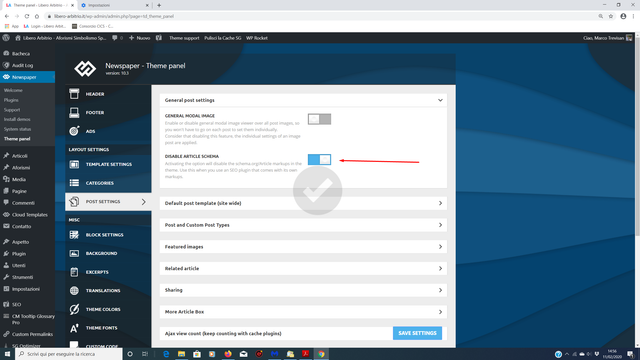Open Bacheca in WordPress sidebar

[x=20, y=53]
